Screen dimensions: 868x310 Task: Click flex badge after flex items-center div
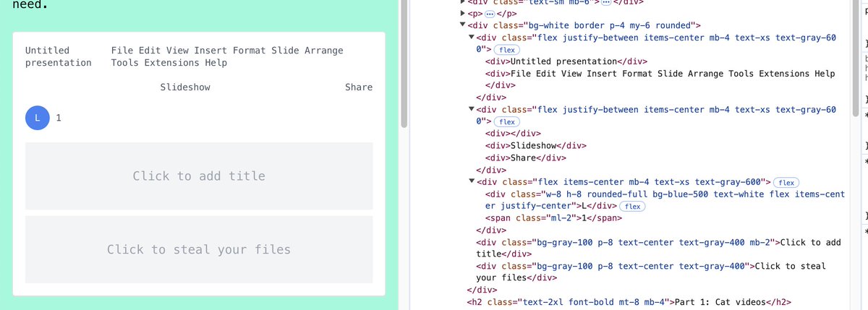tap(786, 182)
